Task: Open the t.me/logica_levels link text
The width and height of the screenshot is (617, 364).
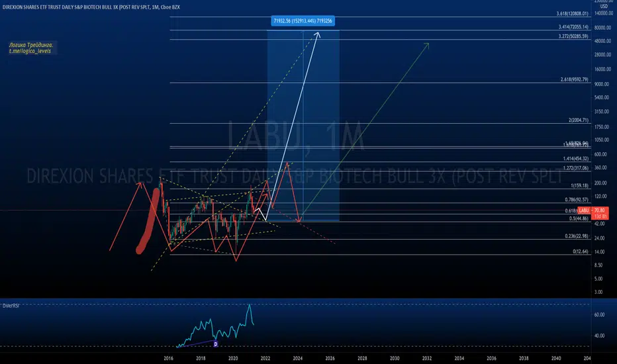Action: pos(30,51)
